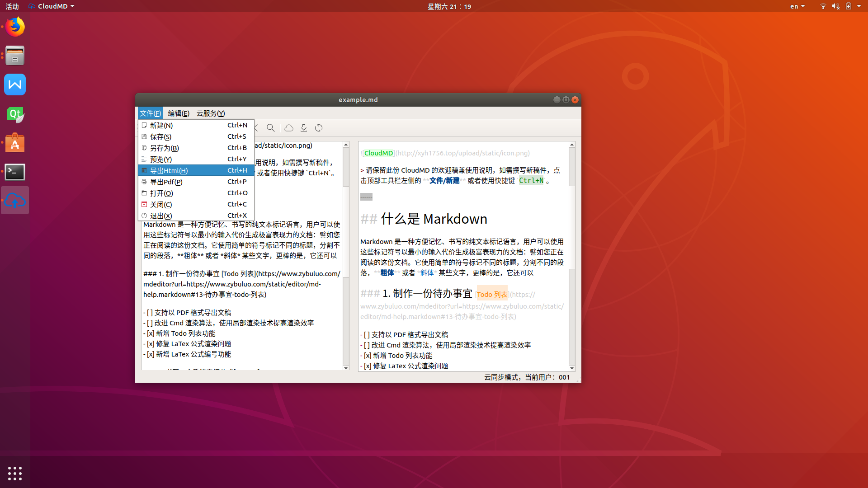Click '改进 Cmd 渲染算法' line in preview pane
Image resolution: width=868 pixels, height=488 pixels.
pyautogui.click(x=445, y=345)
